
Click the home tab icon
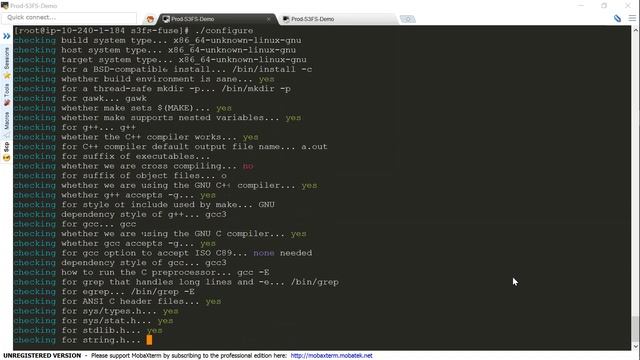[150, 19]
